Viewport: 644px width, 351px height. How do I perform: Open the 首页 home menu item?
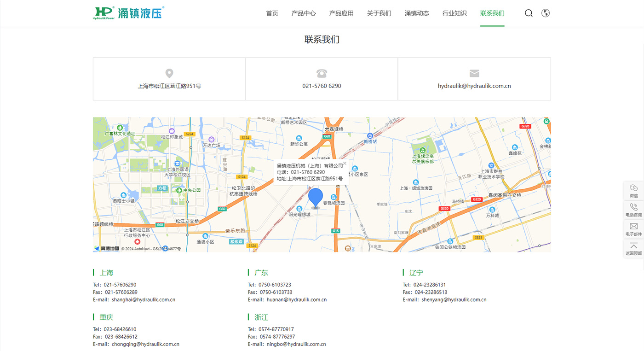[x=272, y=13]
